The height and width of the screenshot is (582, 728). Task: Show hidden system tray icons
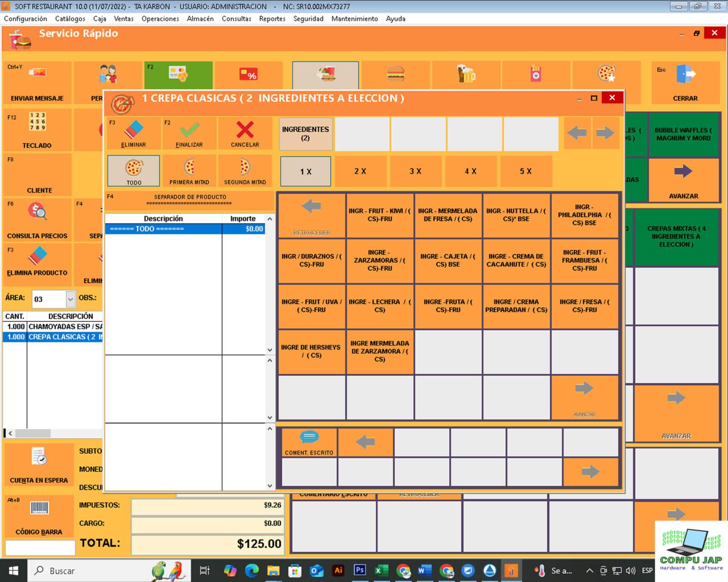tap(589, 571)
